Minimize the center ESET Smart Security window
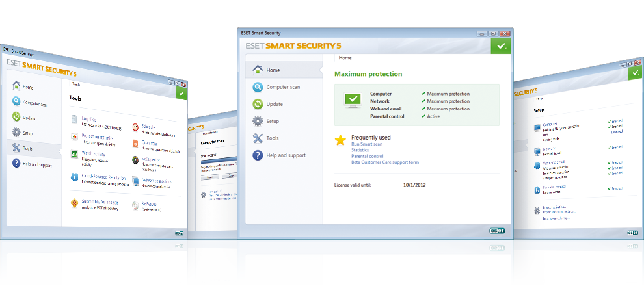644x286 pixels. [482, 33]
